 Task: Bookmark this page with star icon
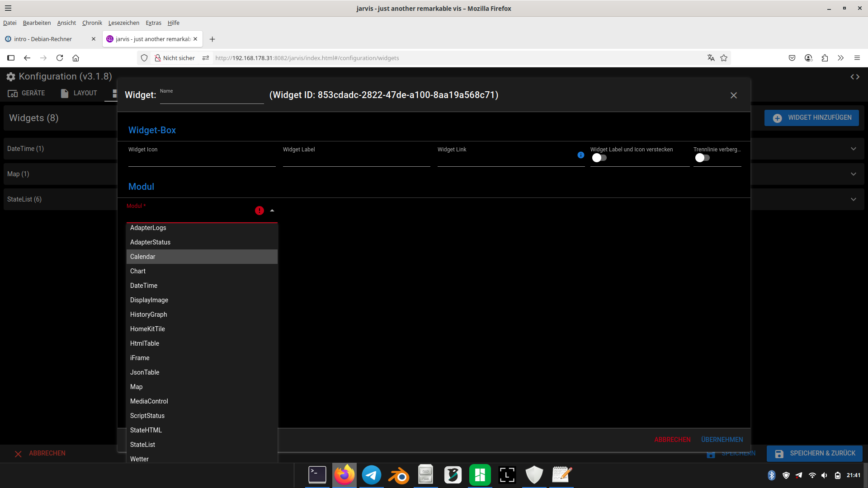(x=724, y=58)
